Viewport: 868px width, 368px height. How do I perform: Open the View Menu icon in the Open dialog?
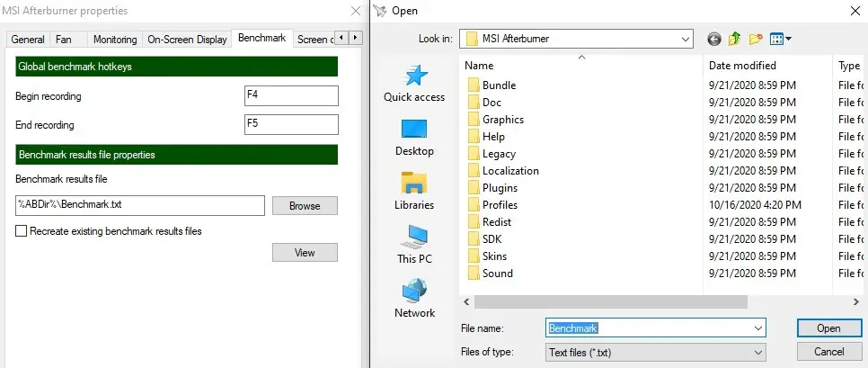pos(781,39)
